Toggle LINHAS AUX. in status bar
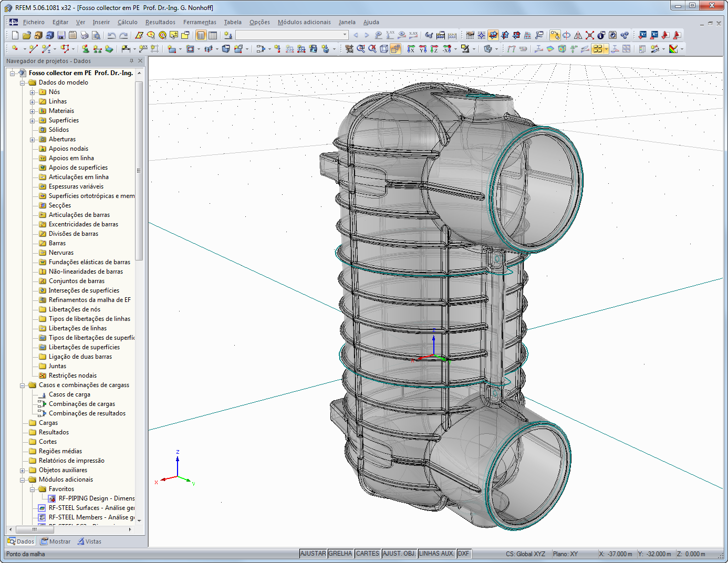 [436, 554]
